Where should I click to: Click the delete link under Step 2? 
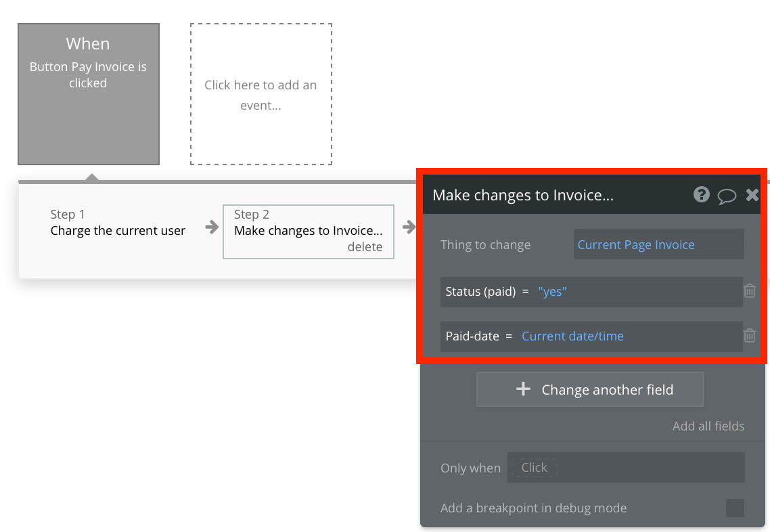[x=365, y=247]
